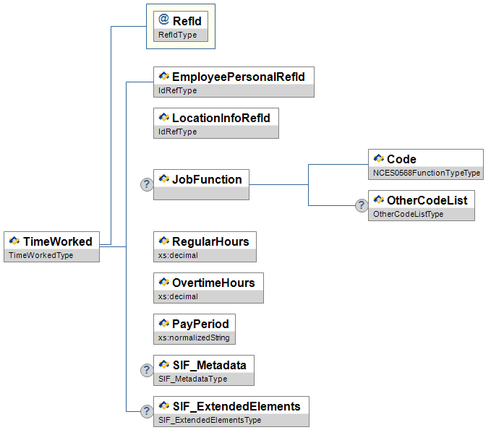This screenshot has width=504, height=430.
Task: Click the @ attribute icon beside RefId
Action: tap(163, 21)
